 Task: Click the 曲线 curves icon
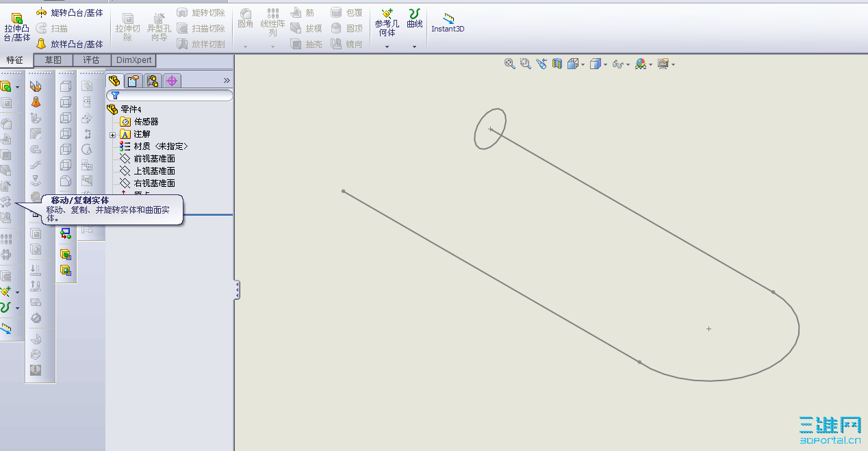click(414, 18)
